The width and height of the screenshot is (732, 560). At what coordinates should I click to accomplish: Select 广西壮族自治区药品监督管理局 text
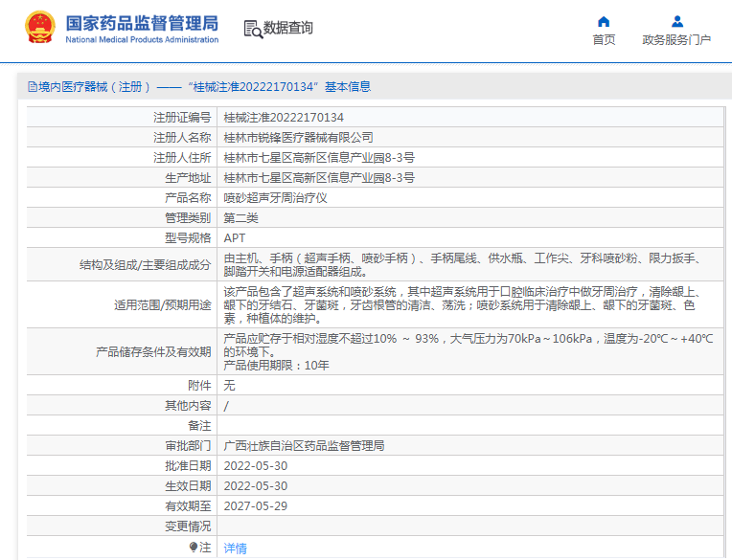(304, 446)
